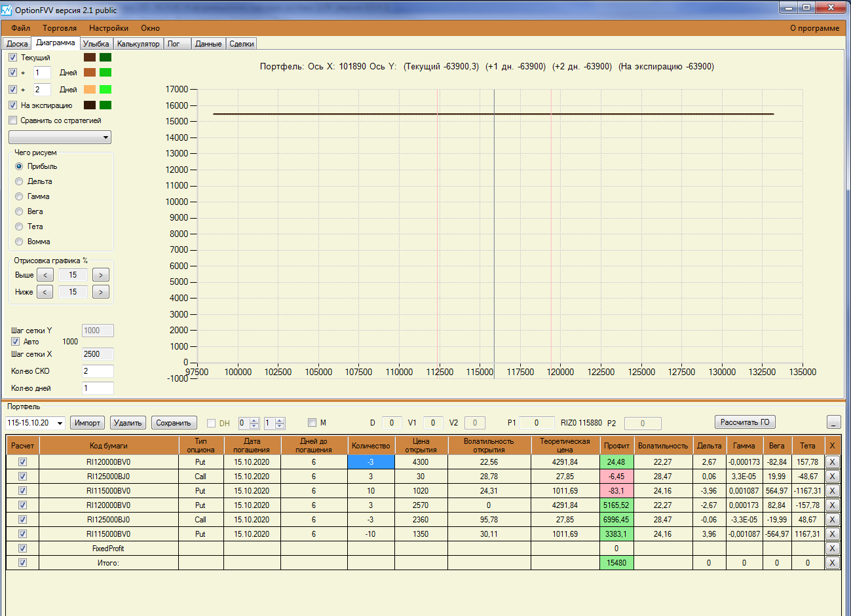851x616 pixels.
Task: Delete the Put row with opening price 1020
Action: coord(832,490)
